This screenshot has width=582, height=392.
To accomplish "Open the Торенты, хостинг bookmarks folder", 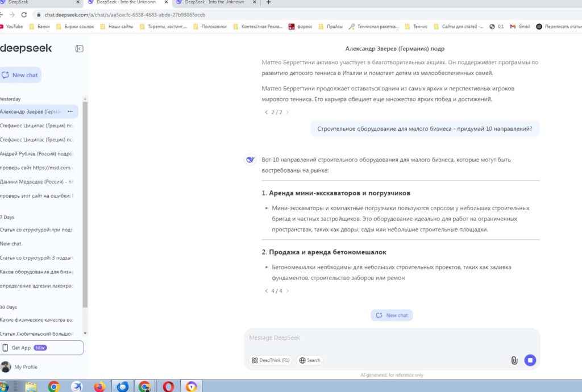I will tap(164, 27).
